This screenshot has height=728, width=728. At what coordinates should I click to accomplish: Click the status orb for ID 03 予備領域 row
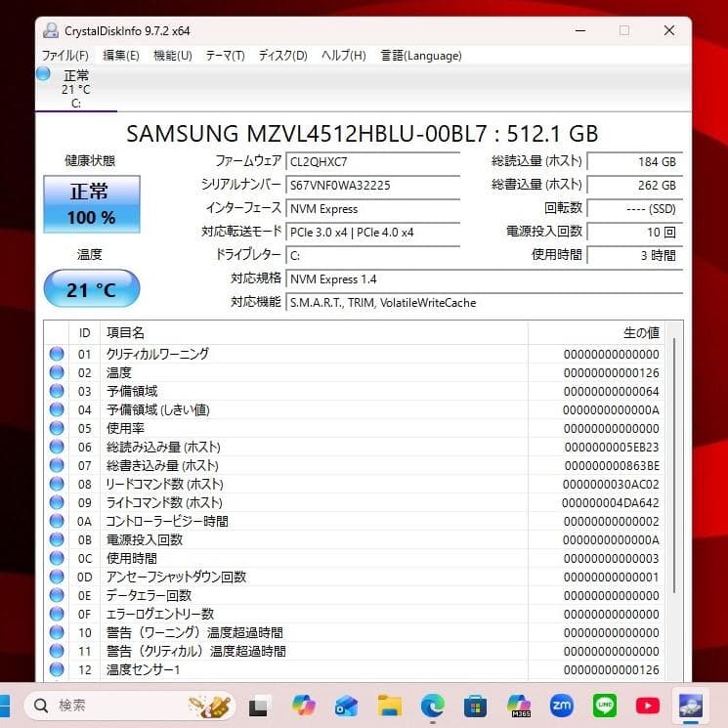pyautogui.click(x=57, y=391)
